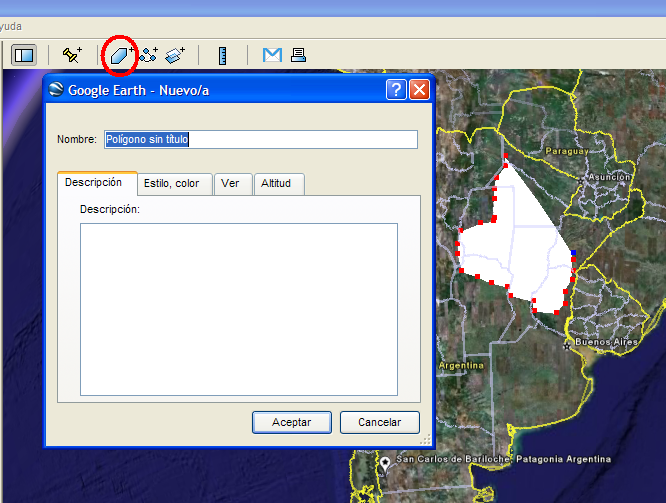Image resolution: width=666 pixels, height=503 pixels.
Task: Open the Ruler measurement tool
Action: pos(223,56)
